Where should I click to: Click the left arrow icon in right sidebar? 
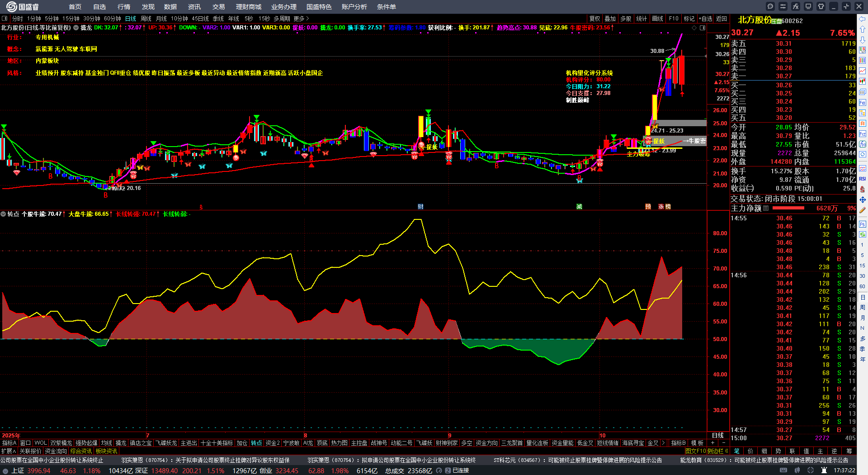(x=863, y=19)
